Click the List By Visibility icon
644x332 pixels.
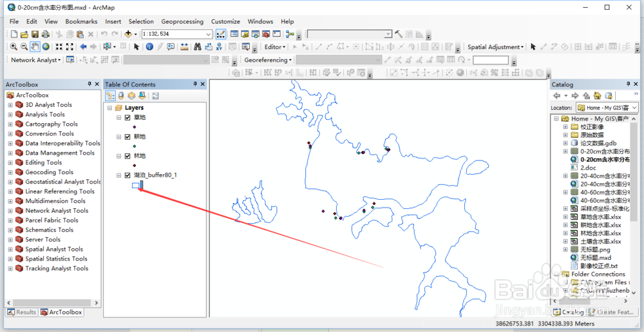coord(131,96)
